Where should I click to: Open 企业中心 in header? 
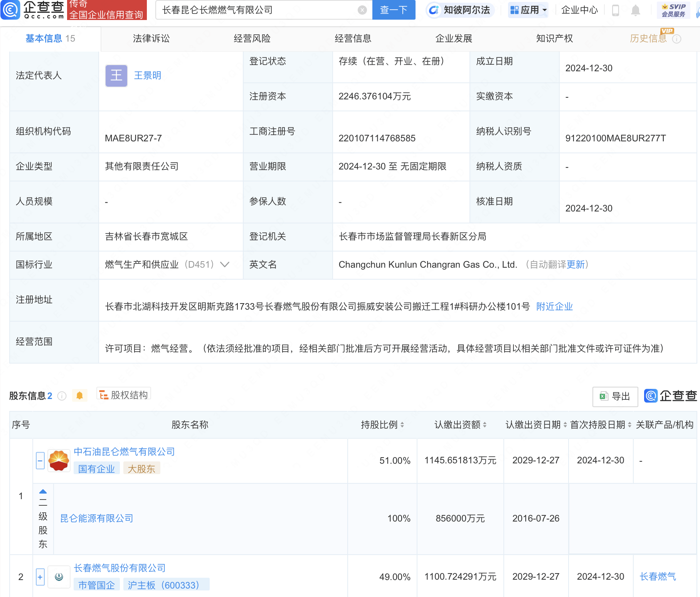(x=579, y=10)
